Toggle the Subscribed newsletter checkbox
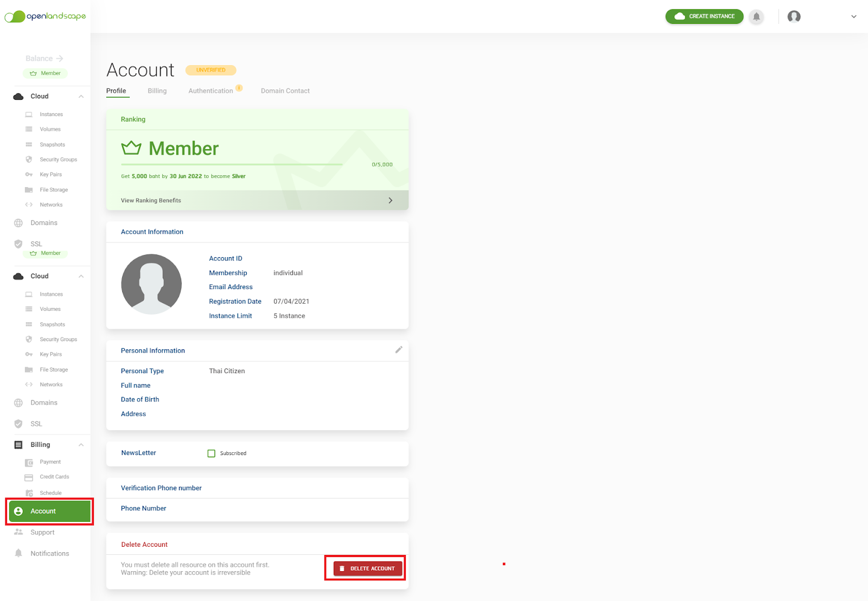 pyautogui.click(x=212, y=453)
